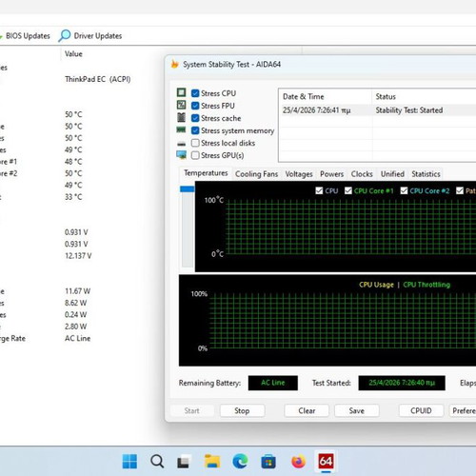Click the Clear button
The width and height of the screenshot is (476, 476).
(x=307, y=410)
